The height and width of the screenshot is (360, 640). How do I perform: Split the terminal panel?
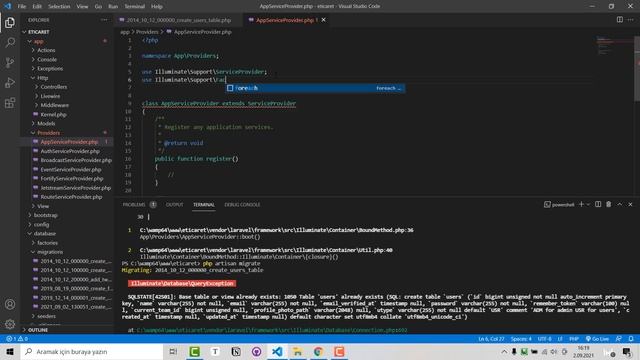click(598, 204)
